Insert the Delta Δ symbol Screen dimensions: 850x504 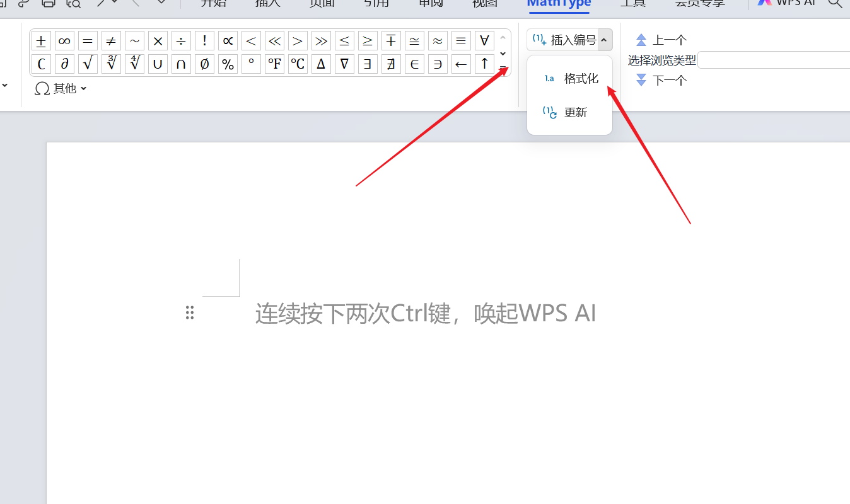321,64
